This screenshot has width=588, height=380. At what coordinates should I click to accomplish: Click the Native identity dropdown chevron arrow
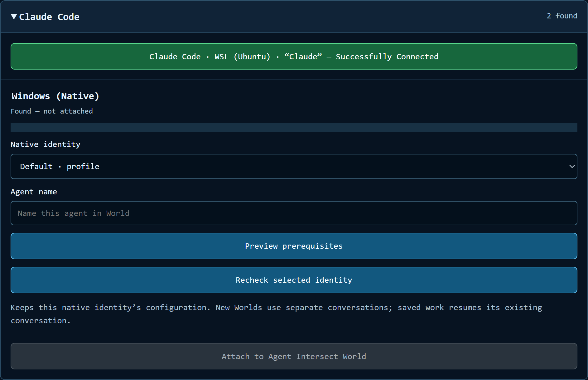click(x=572, y=167)
